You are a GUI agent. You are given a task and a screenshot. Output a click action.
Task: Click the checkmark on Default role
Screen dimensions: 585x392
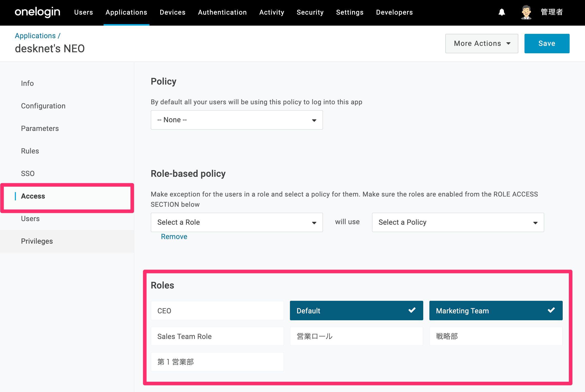[412, 310]
